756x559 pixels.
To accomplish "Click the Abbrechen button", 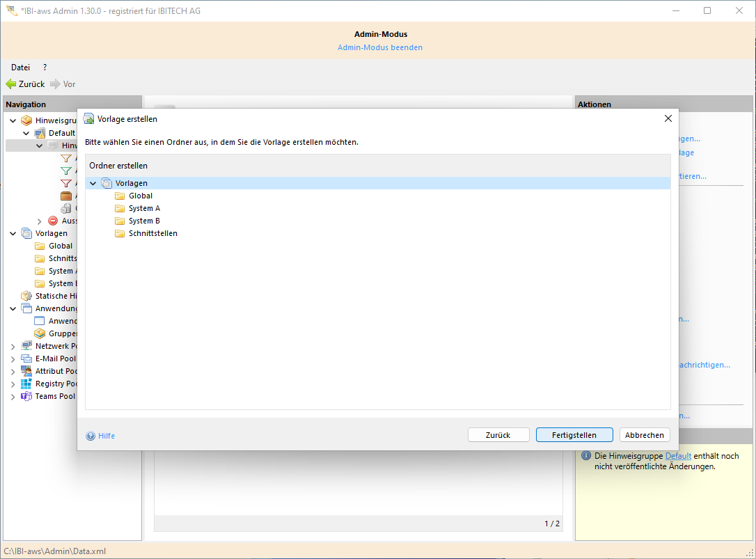I will tap(645, 435).
